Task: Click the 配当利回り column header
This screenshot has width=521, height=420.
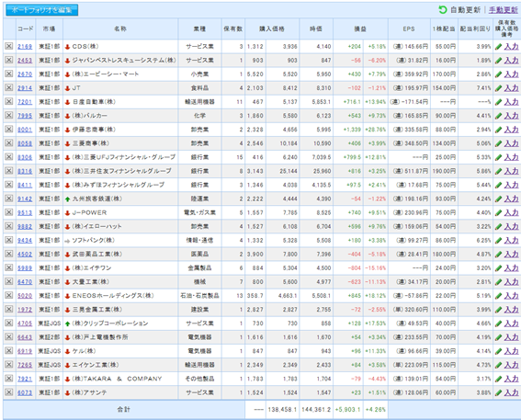Action: [475, 28]
